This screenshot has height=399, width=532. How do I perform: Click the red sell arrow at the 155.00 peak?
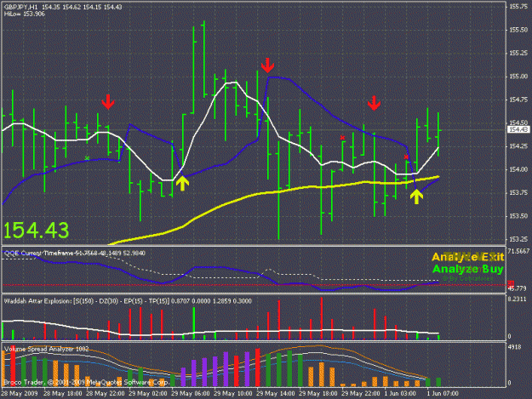(x=267, y=66)
